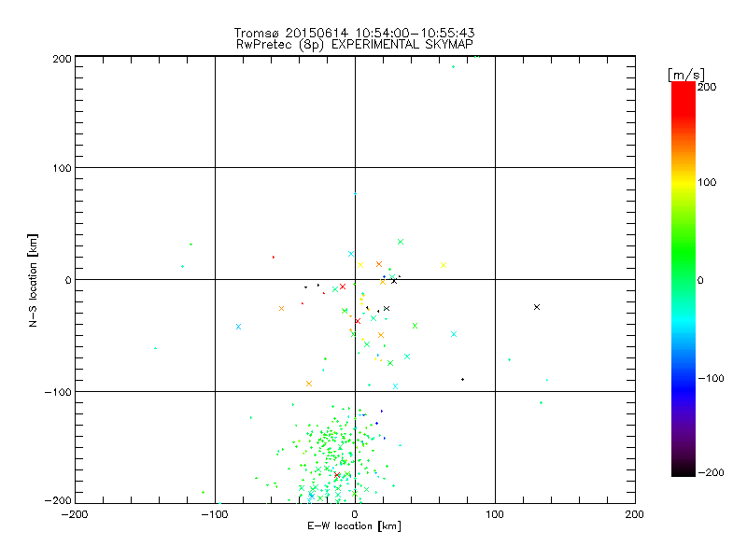Click the x-axis tick label '0'
The image size is (747, 560).
click(x=355, y=514)
